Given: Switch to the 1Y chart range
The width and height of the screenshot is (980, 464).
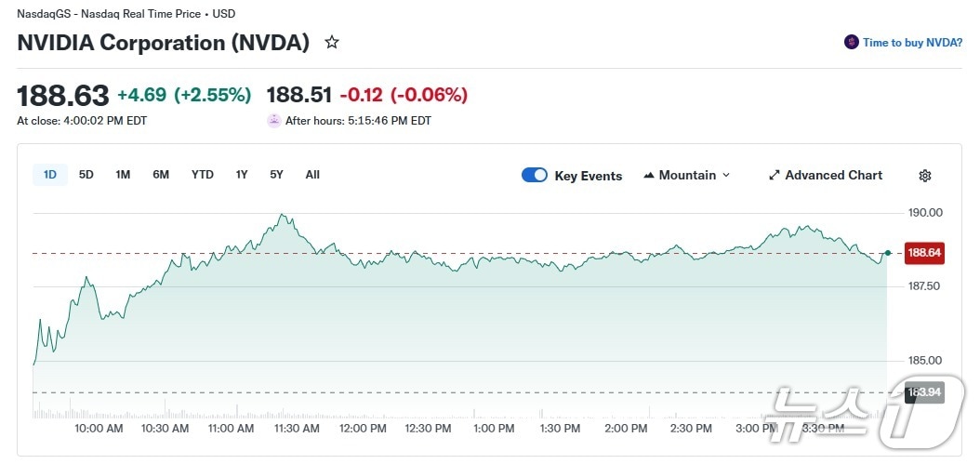Looking at the screenshot, I should [242, 175].
